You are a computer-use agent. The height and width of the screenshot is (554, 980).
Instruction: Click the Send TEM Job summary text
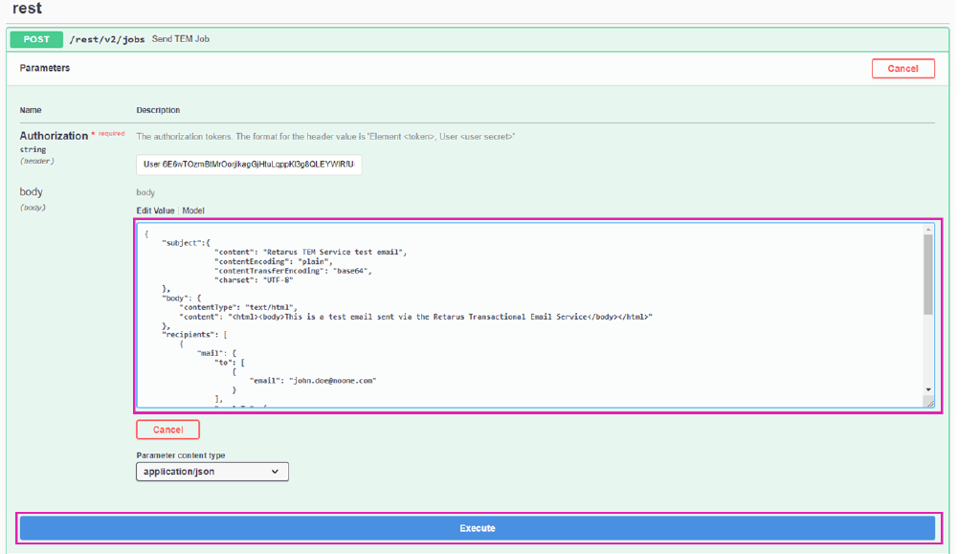pos(181,39)
